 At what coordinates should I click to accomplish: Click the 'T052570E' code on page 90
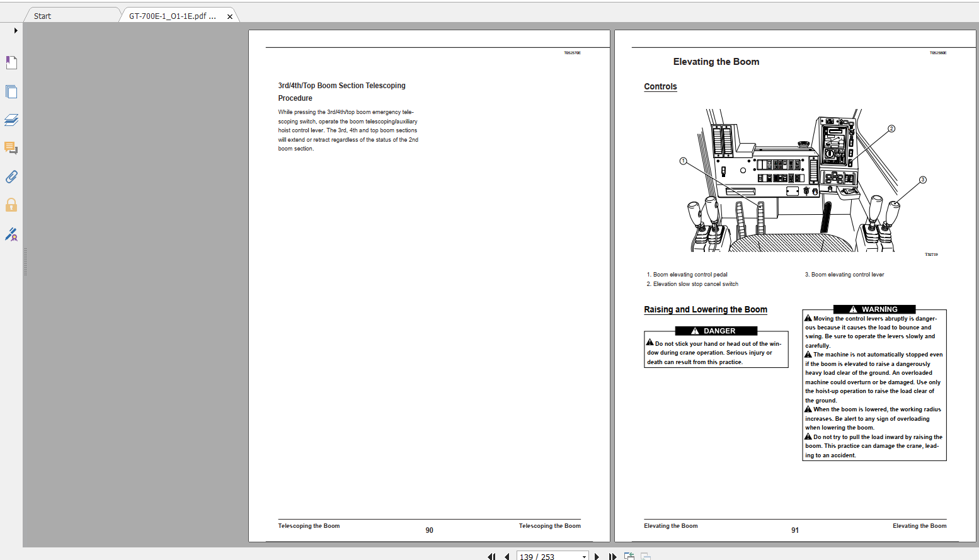pyautogui.click(x=572, y=53)
